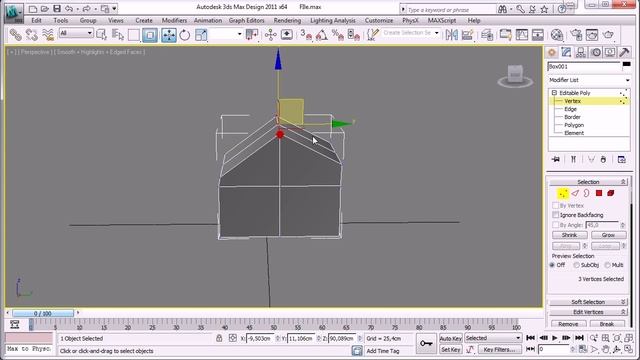Collapse the Editable Poly stack entry

click(554, 93)
